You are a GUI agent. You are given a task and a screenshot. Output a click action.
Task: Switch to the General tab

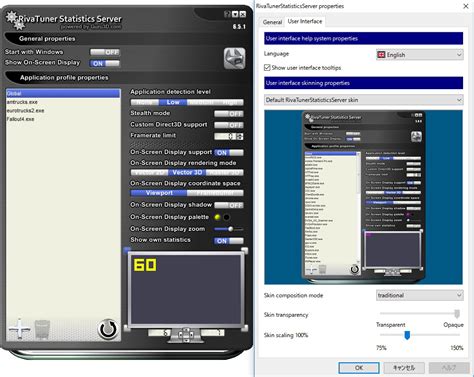(272, 22)
